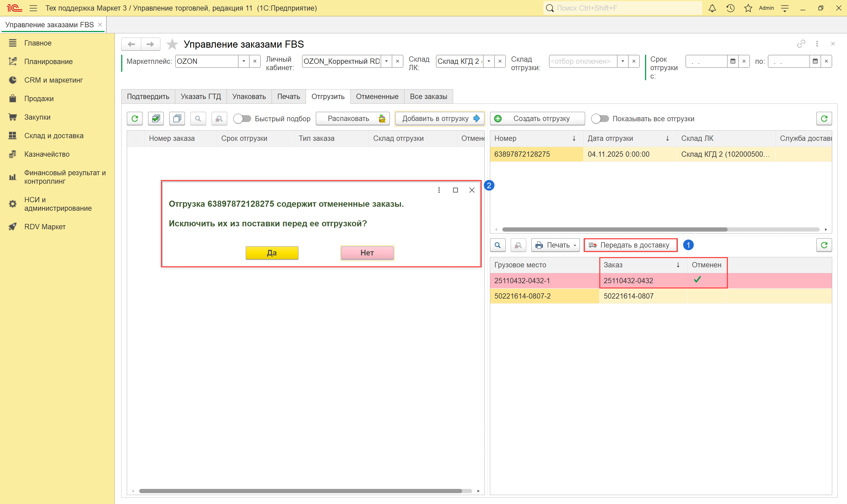Click the select-all checkmark icon
The image size is (847, 504).
(156, 119)
